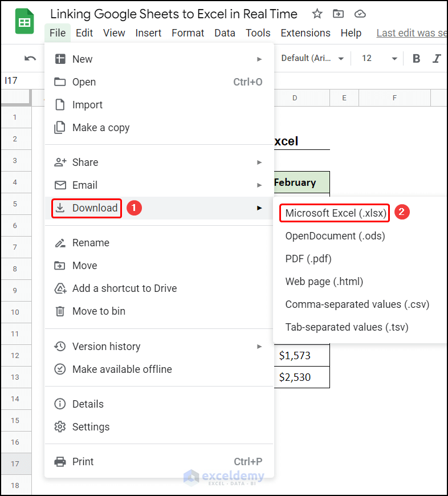Open the Extensions menu

tap(306, 33)
